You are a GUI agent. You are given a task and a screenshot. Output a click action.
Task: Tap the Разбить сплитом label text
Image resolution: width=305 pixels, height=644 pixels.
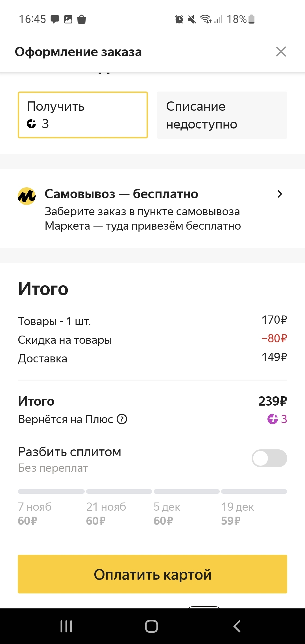69,452
